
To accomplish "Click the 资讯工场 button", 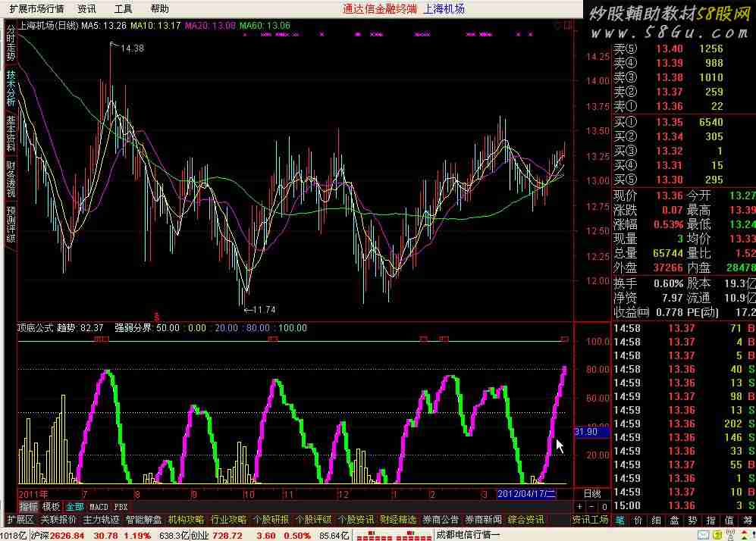I will [591, 520].
